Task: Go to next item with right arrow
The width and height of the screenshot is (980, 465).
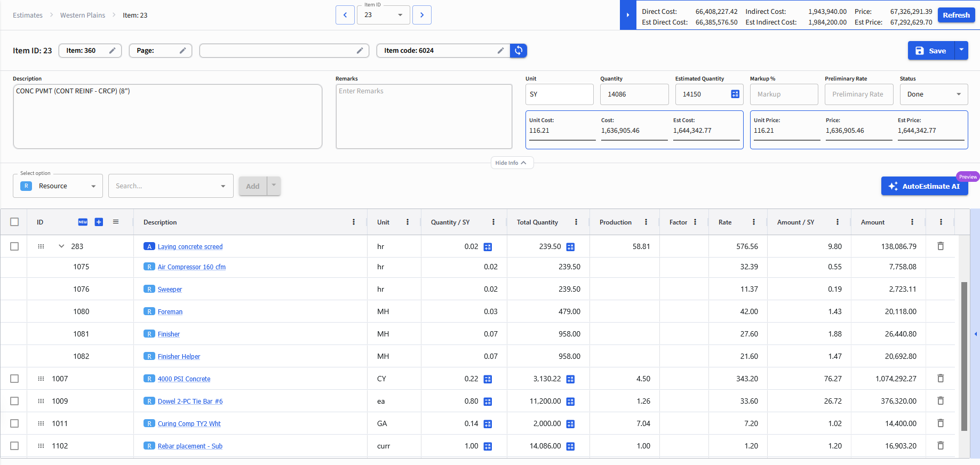Action: tap(422, 15)
